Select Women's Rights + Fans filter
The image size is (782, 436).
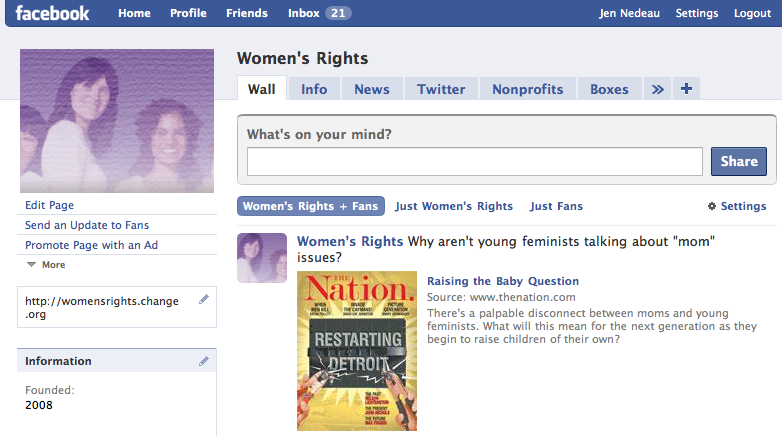pos(311,206)
